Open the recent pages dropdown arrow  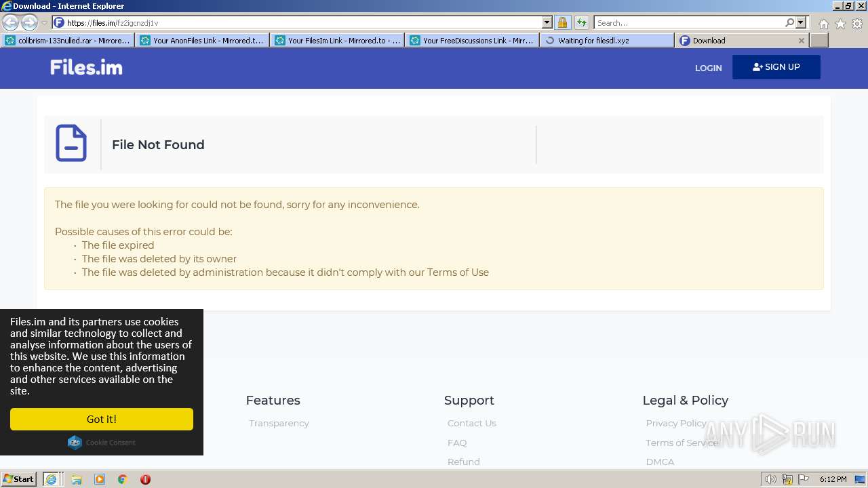coord(44,23)
